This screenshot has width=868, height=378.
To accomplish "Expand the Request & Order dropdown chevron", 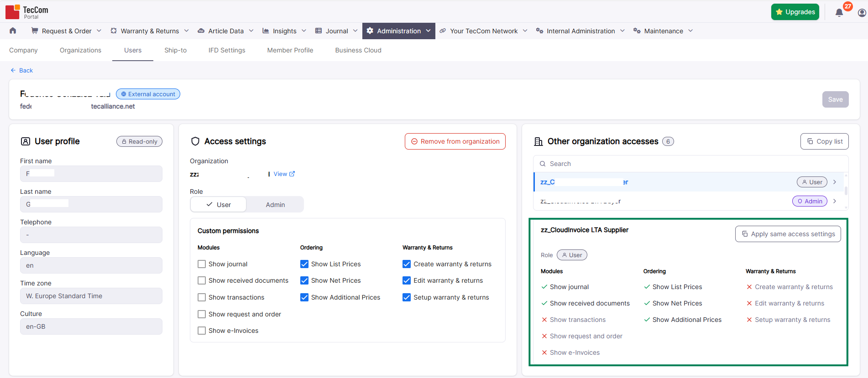I will pyautogui.click(x=99, y=31).
